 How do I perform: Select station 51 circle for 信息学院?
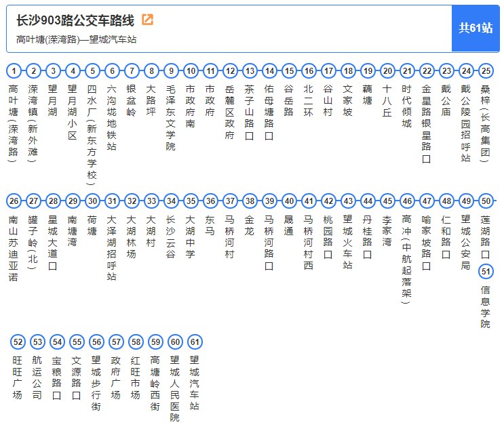[x=486, y=271]
